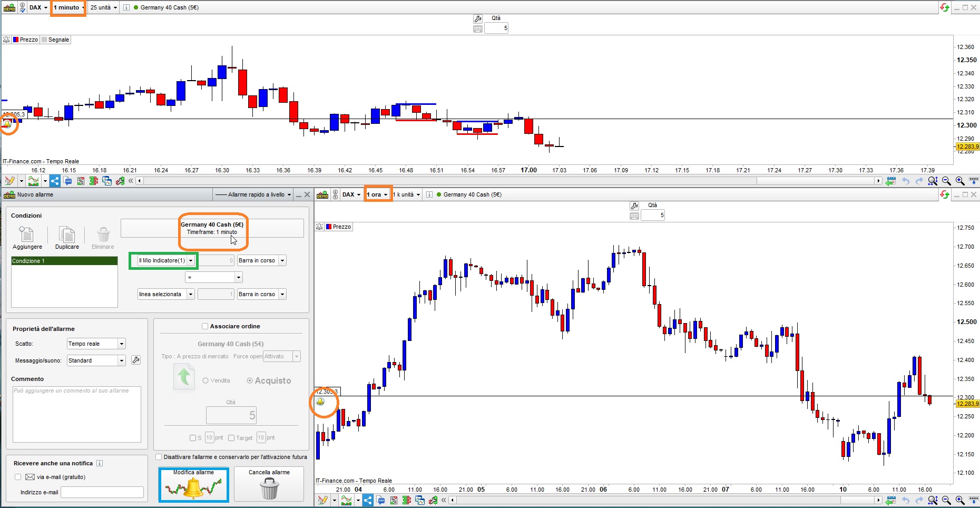Open the 1 minuto timeframe dropdown
The image size is (980, 508).
[68, 7]
